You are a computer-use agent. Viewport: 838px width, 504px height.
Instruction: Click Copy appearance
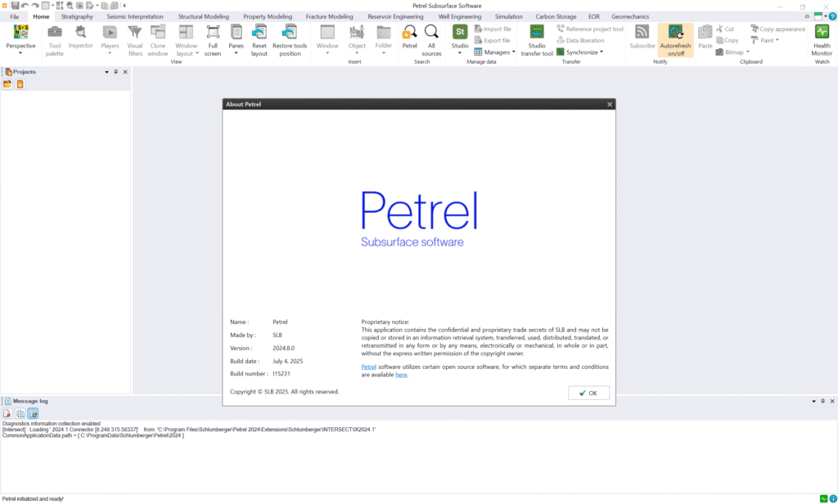coord(778,29)
